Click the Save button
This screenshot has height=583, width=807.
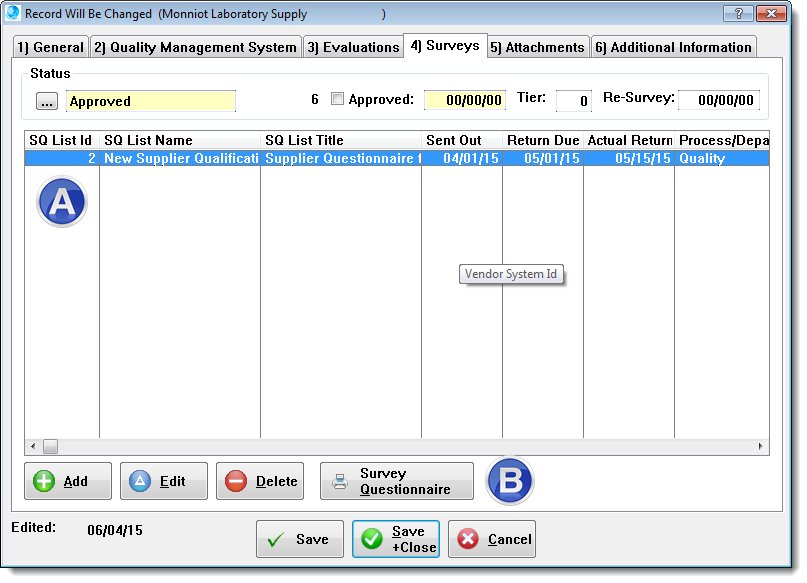tap(300, 539)
